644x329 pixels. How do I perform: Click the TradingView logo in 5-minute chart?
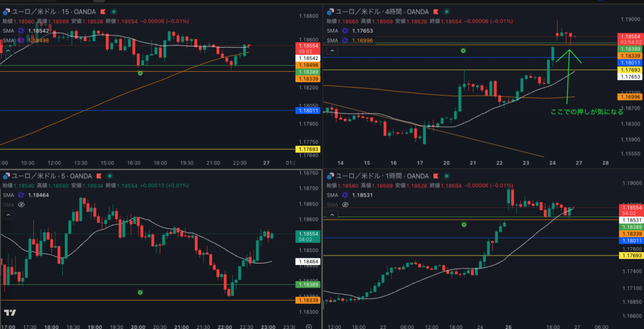[x=9, y=313]
